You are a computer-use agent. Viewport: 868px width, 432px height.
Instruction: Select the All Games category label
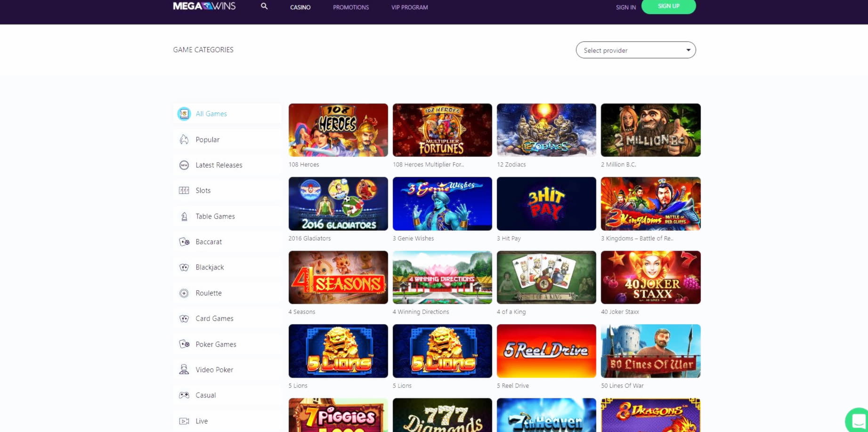[x=211, y=113]
